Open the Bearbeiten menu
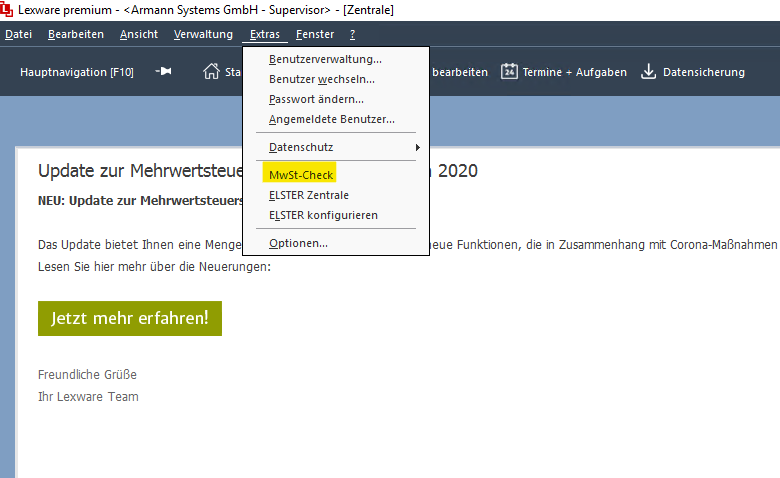The width and height of the screenshot is (780, 478). tap(76, 34)
